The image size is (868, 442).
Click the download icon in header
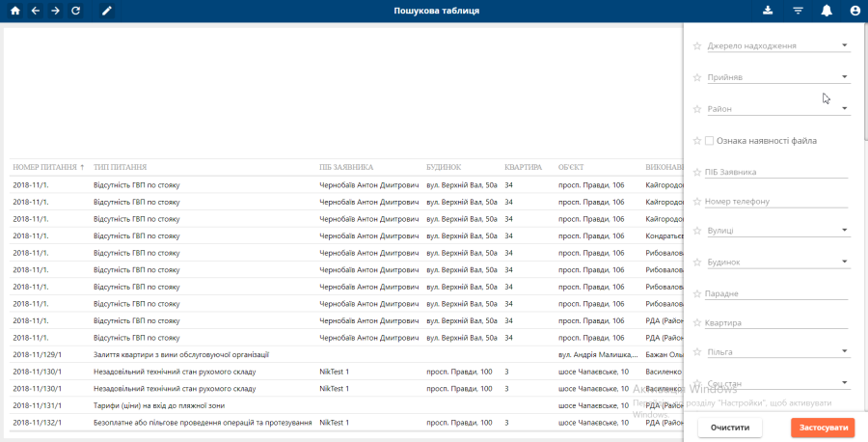coord(768,11)
